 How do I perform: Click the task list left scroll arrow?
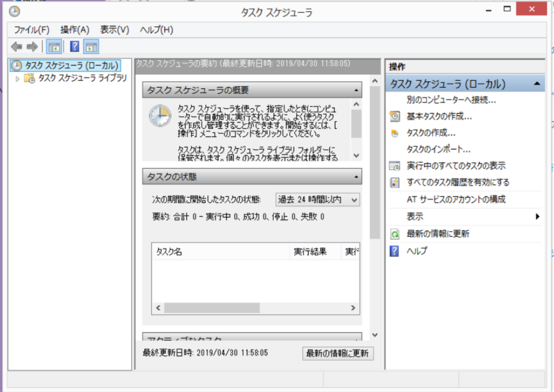tap(158, 308)
